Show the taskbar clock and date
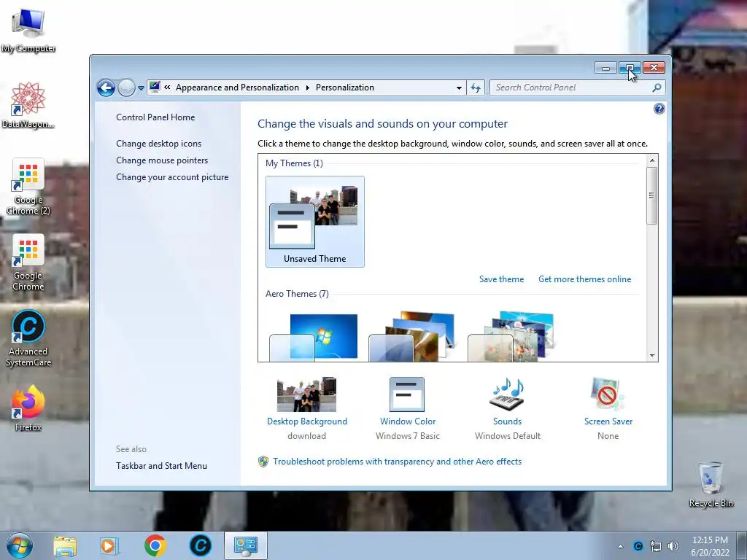Viewport: 747px width, 560px height. pos(710,546)
